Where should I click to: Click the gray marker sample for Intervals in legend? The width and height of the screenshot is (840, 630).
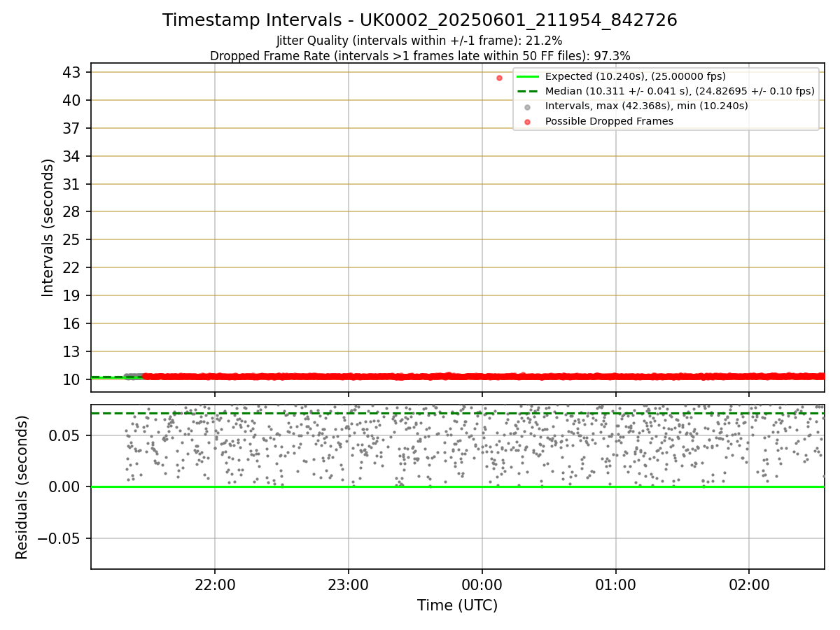(527, 106)
